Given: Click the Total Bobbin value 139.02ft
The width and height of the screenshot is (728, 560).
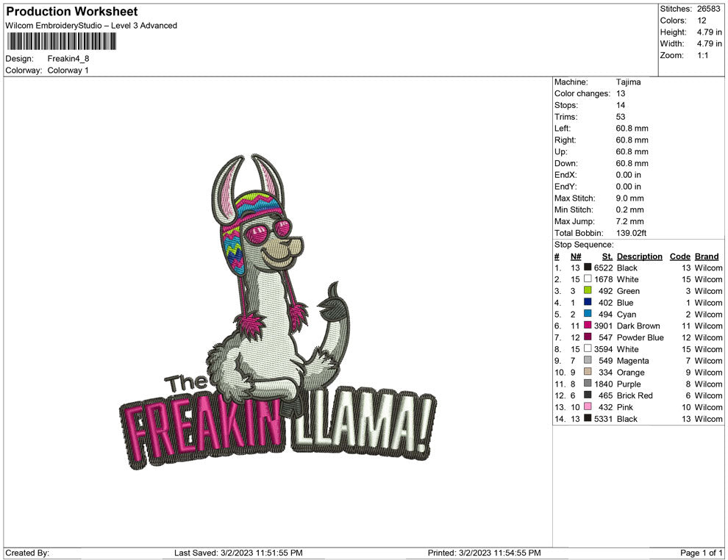Looking at the screenshot, I should [x=631, y=233].
